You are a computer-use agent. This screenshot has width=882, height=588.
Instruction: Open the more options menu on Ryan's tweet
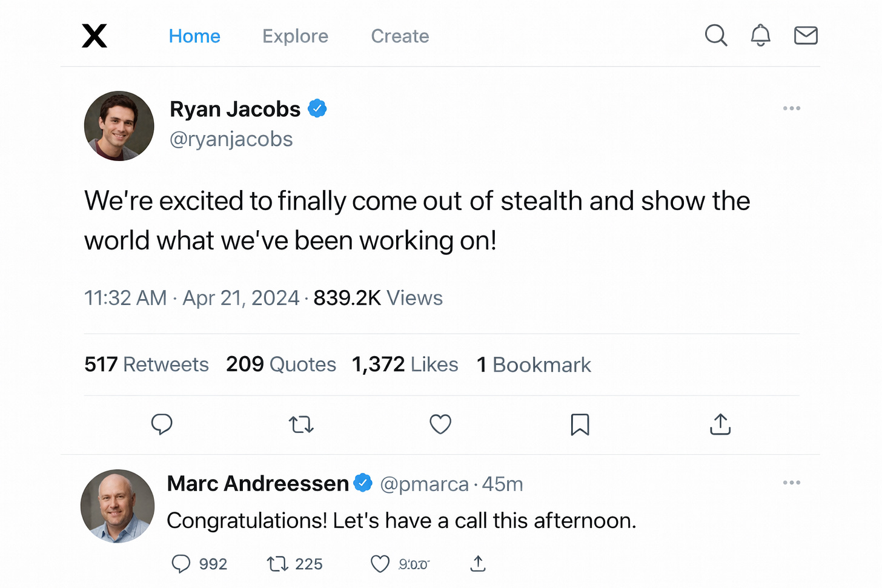click(792, 108)
